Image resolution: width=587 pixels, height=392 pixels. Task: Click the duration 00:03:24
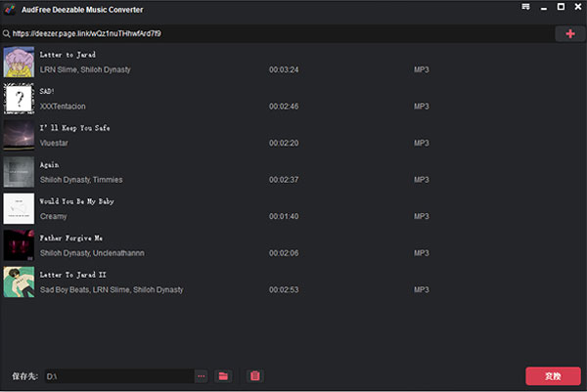(x=284, y=69)
